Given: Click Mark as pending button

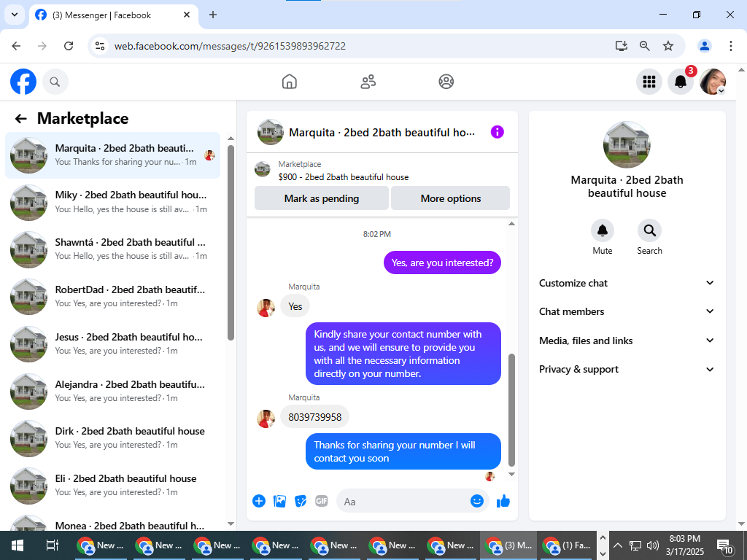Looking at the screenshot, I should (x=322, y=198).
